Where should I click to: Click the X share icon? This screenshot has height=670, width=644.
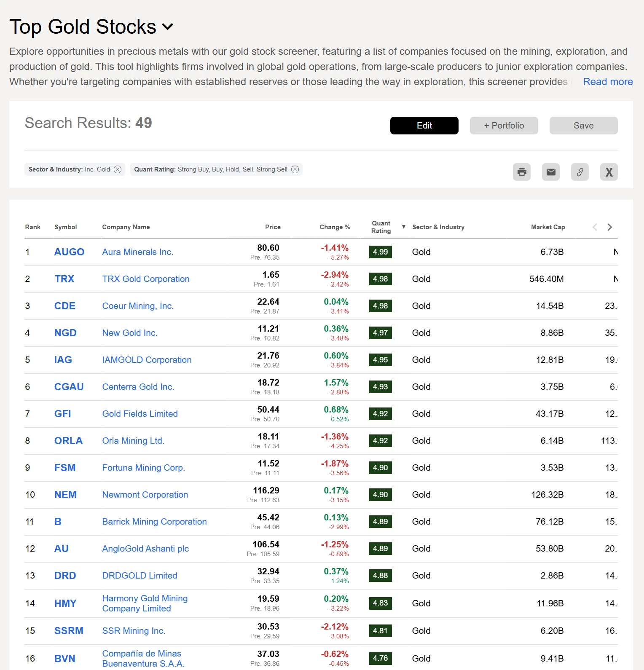(609, 172)
